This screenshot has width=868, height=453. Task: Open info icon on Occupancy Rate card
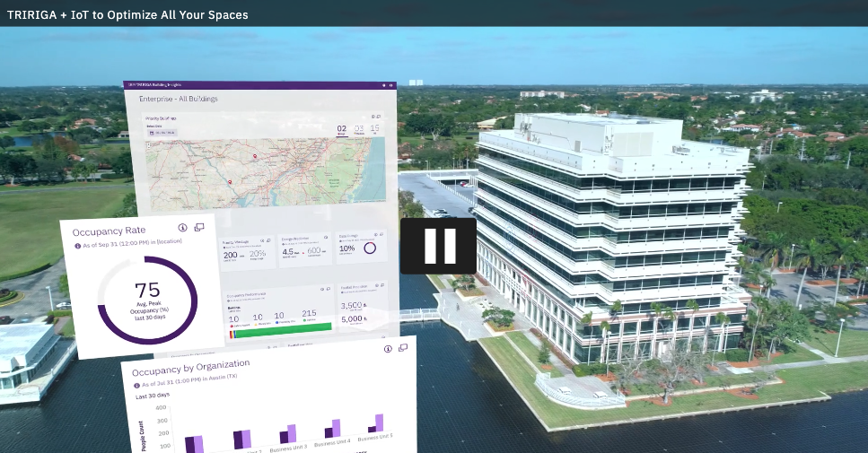(183, 228)
